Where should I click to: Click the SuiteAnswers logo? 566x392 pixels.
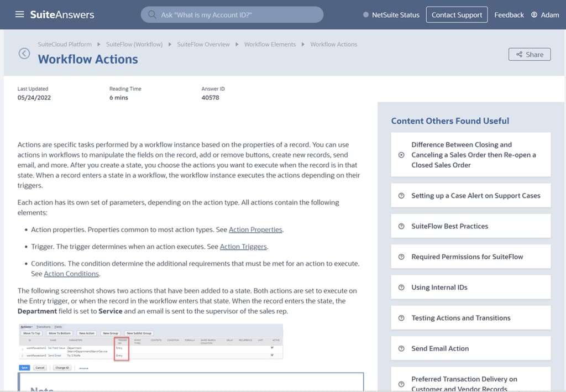click(x=62, y=14)
